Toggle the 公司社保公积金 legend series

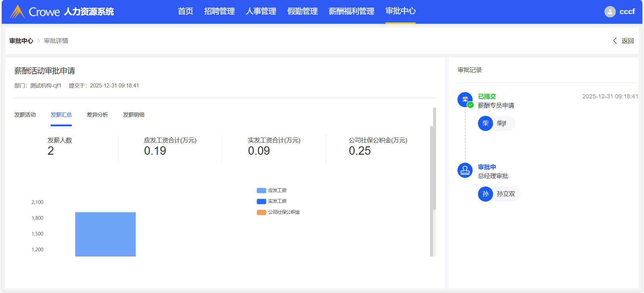[x=278, y=212]
